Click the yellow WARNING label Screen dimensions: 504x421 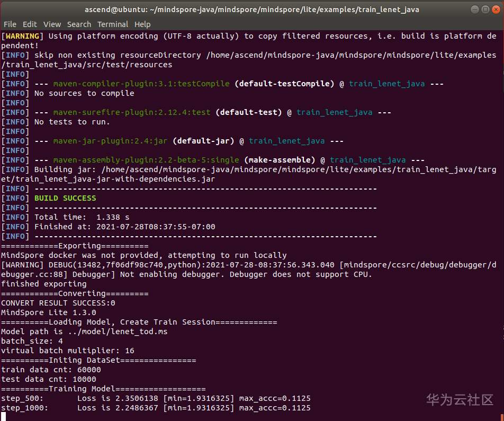[22, 36]
